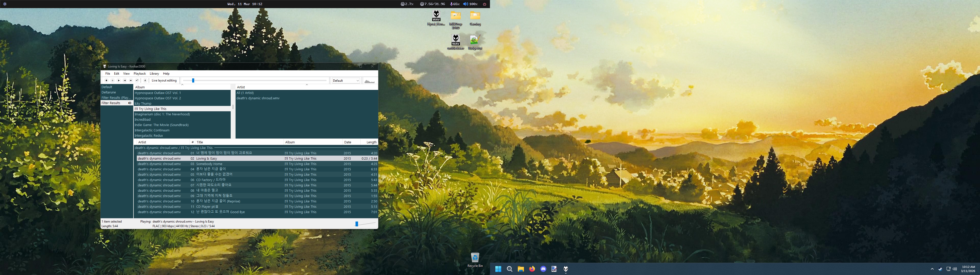Click the Artist filter column header
Image resolution: width=980 pixels, height=275 pixels.
pos(241,87)
